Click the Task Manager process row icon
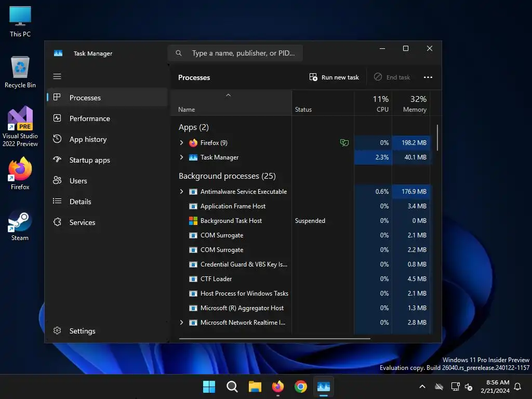Viewport: 532px width, 399px height. 193,157
